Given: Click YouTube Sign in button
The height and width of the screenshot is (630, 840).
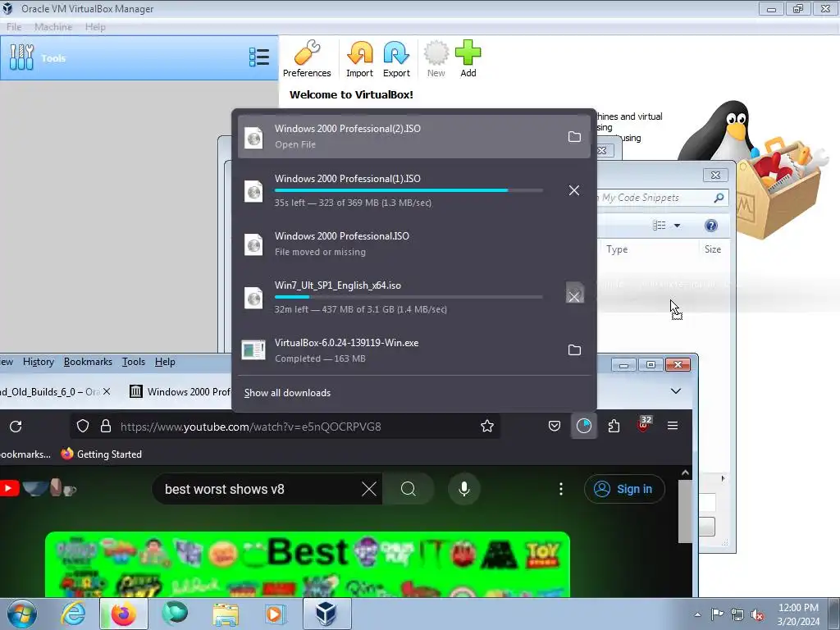Looking at the screenshot, I should (624, 489).
